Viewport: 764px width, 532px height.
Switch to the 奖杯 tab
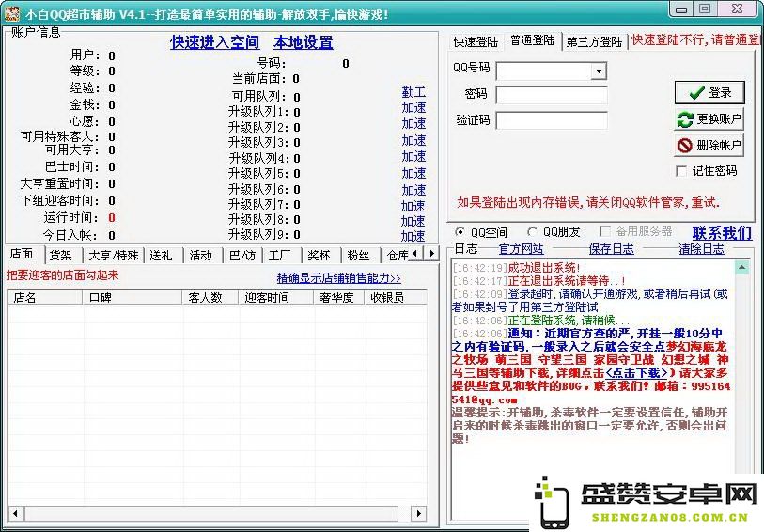point(320,256)
